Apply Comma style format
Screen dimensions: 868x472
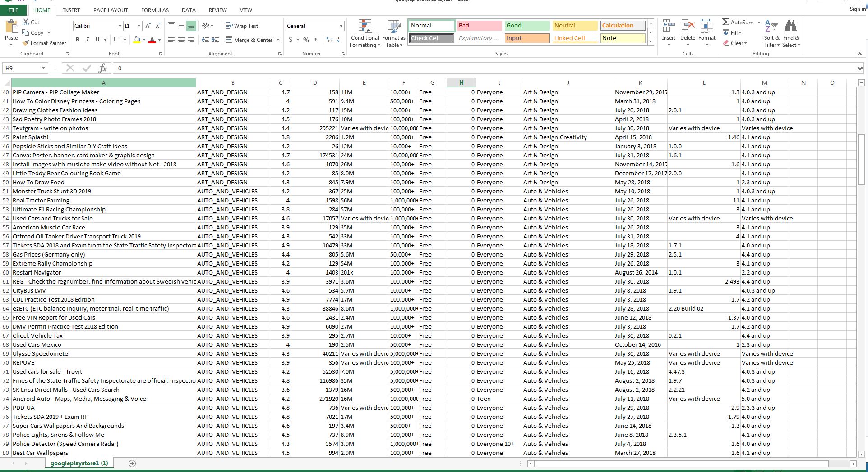click(315, 40)
